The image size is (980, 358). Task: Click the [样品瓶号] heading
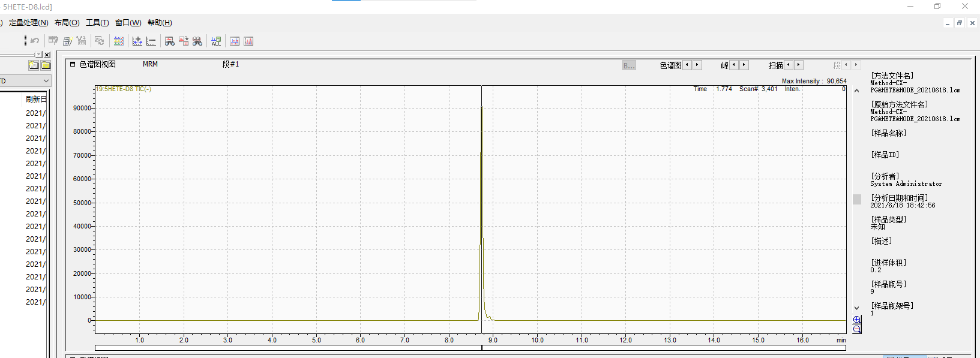pyautogui.click(x=888, y=284)
